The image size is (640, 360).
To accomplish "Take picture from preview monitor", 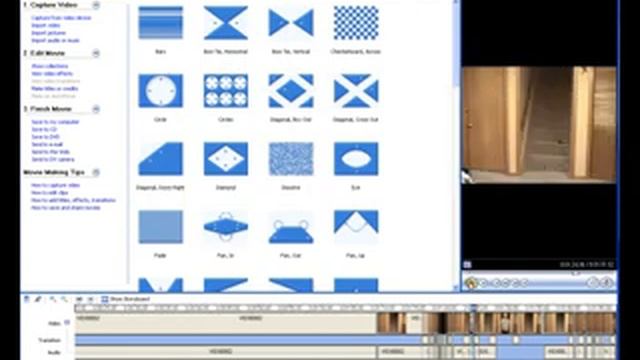I will pyautogui.click(x=607, y=282).
